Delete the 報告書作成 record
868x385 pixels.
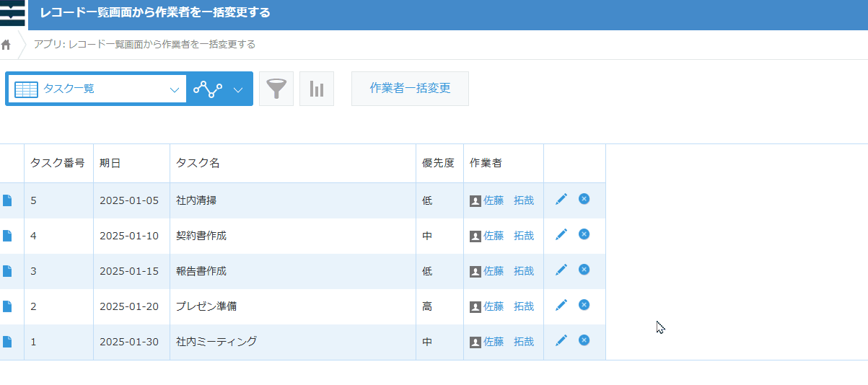pyautogui.click(x=584, y=270)
